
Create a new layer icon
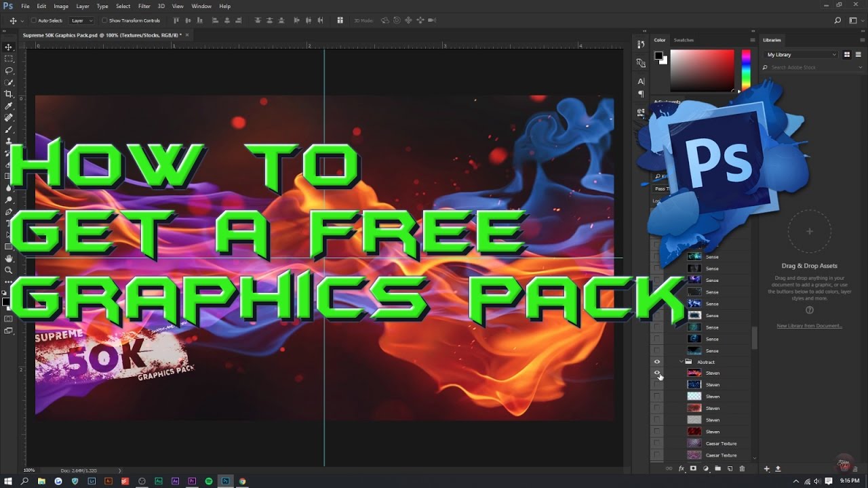tap(730, 468)
